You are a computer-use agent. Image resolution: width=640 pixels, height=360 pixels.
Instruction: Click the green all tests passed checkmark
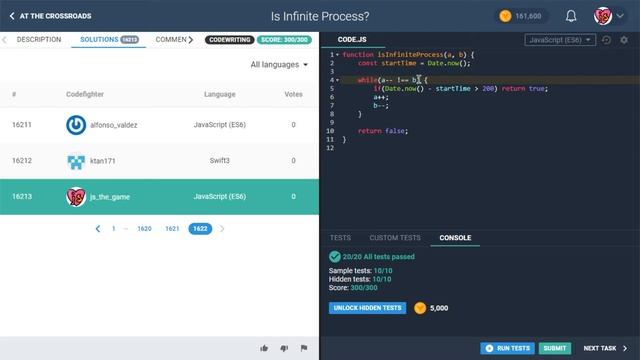point(335,257)
